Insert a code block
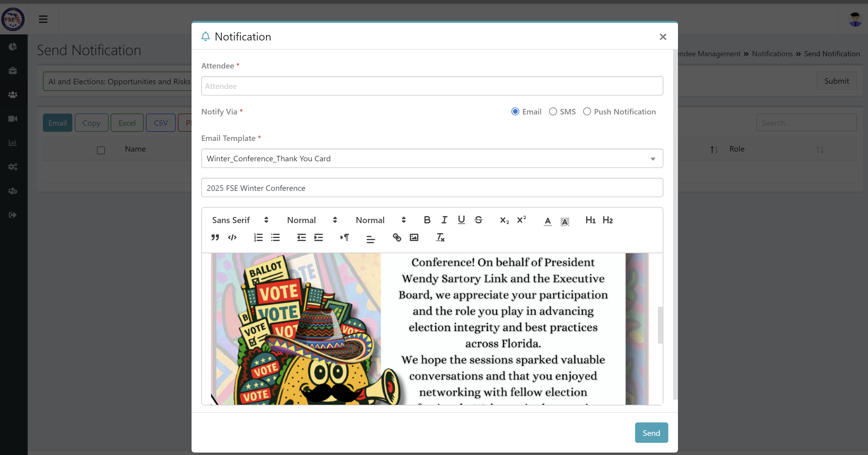 coord(232,237)
